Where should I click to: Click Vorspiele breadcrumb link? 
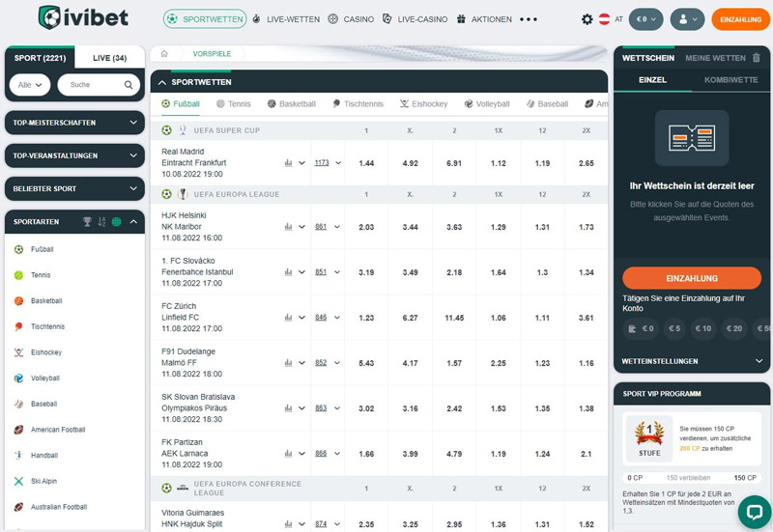click(212, 54)
